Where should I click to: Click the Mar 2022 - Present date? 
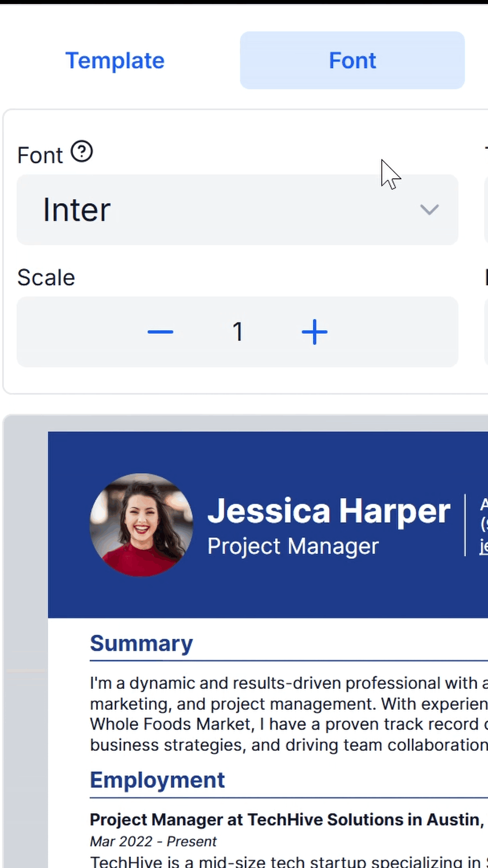pyautogui.click(x=153, y=841)
